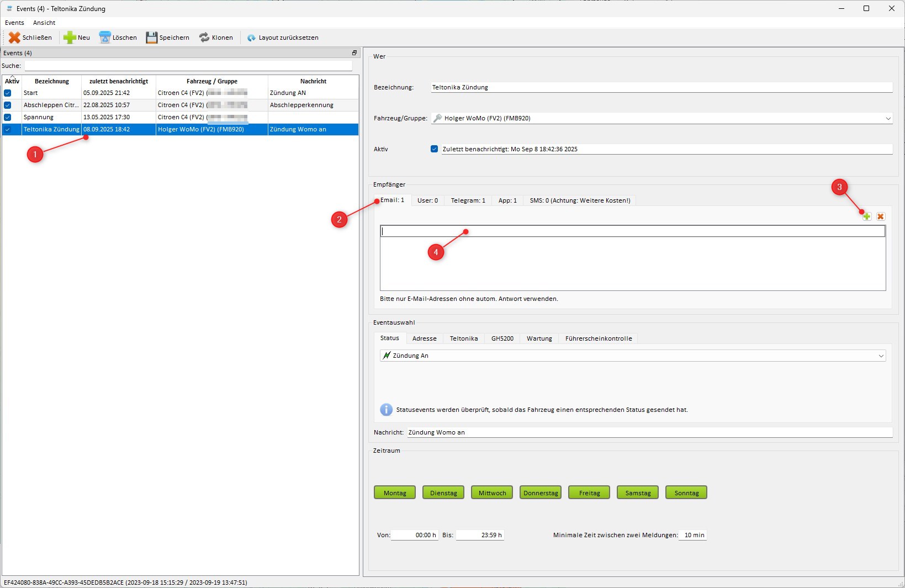This screenshot has width=905, height=588.
Task: Add recipient with green plus icon
Action: pyautogui.click(x=867, y=216)
